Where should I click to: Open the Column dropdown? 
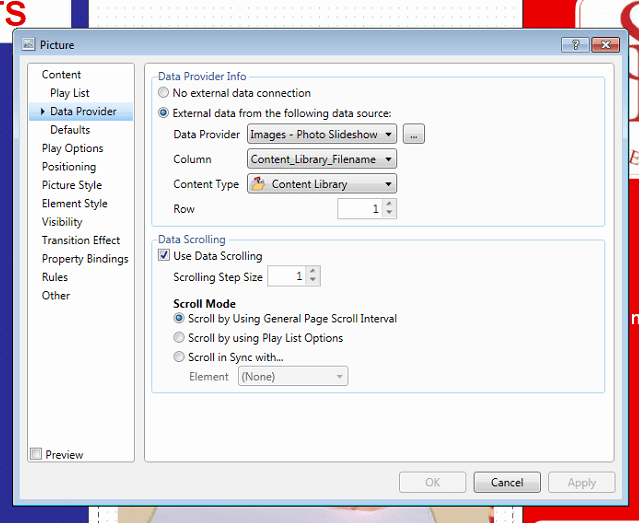[322, 159]
